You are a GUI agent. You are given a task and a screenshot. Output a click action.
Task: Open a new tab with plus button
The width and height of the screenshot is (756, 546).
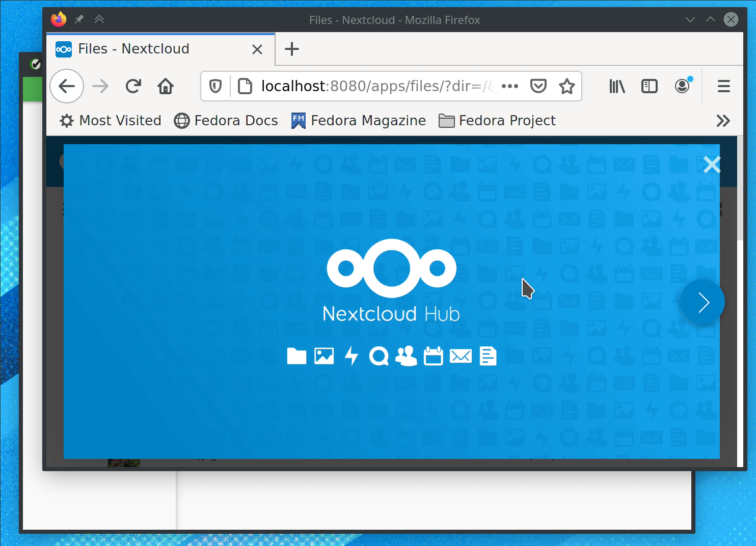click(292, 49)
